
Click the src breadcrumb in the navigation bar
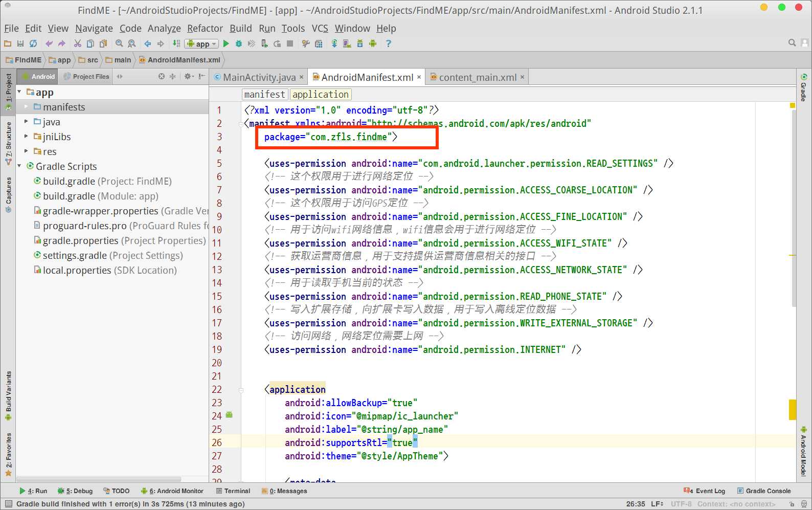point(88,60)
